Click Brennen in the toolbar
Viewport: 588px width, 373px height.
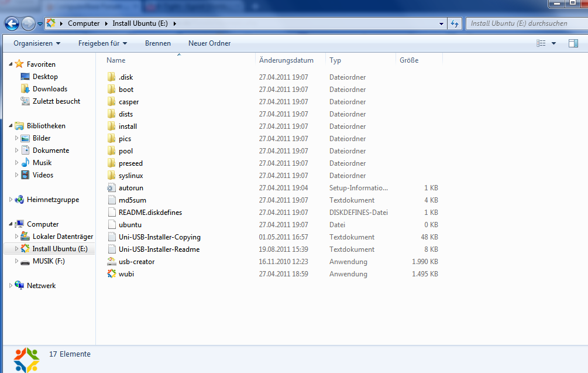158,43
